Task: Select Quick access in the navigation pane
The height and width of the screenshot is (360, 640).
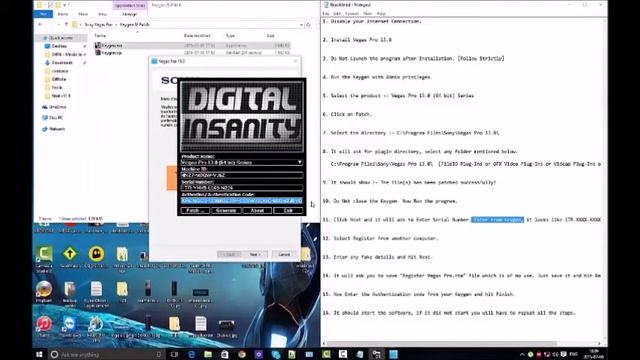Action: click(x=61, y=38)
